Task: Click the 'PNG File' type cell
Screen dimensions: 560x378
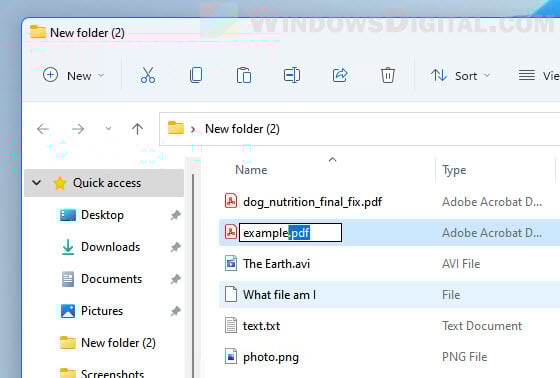Action: tap(464, 357)
